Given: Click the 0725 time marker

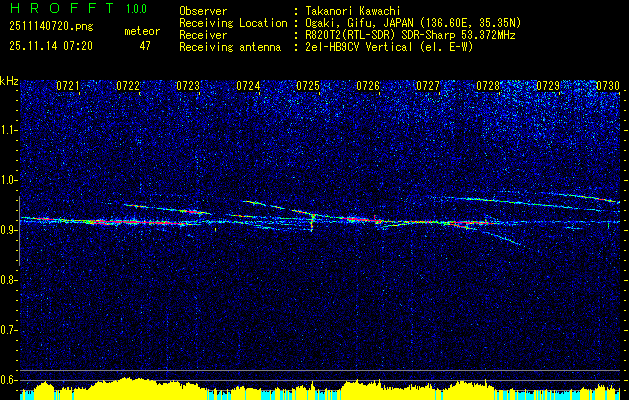Looking at the screenshot, I should 308,86.
